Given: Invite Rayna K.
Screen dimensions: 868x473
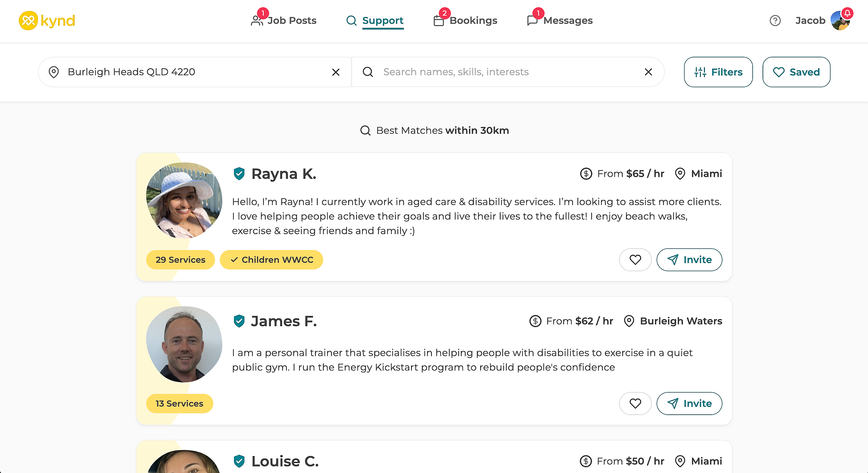Looking at the screenshot, I should [689, 260].
